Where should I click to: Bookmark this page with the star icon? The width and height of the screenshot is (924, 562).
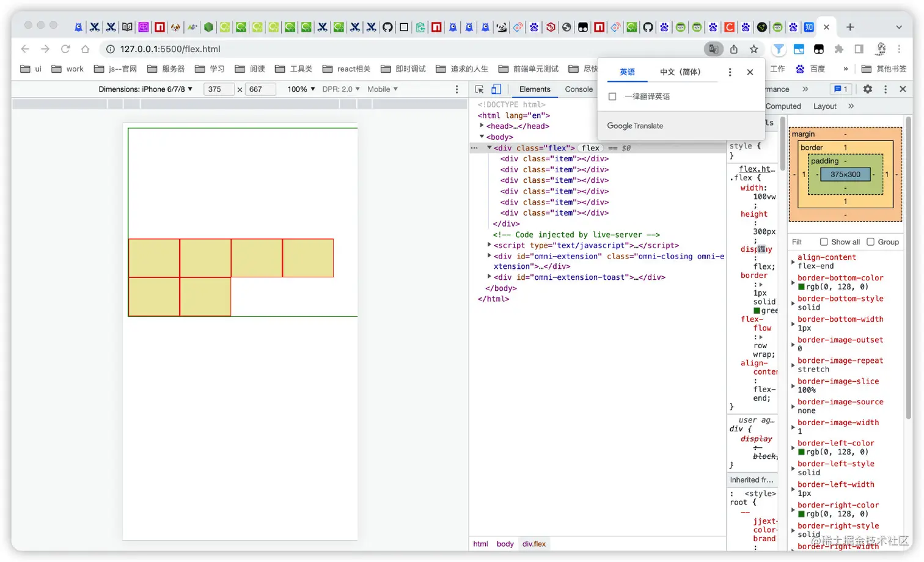[x=754, y=49]
